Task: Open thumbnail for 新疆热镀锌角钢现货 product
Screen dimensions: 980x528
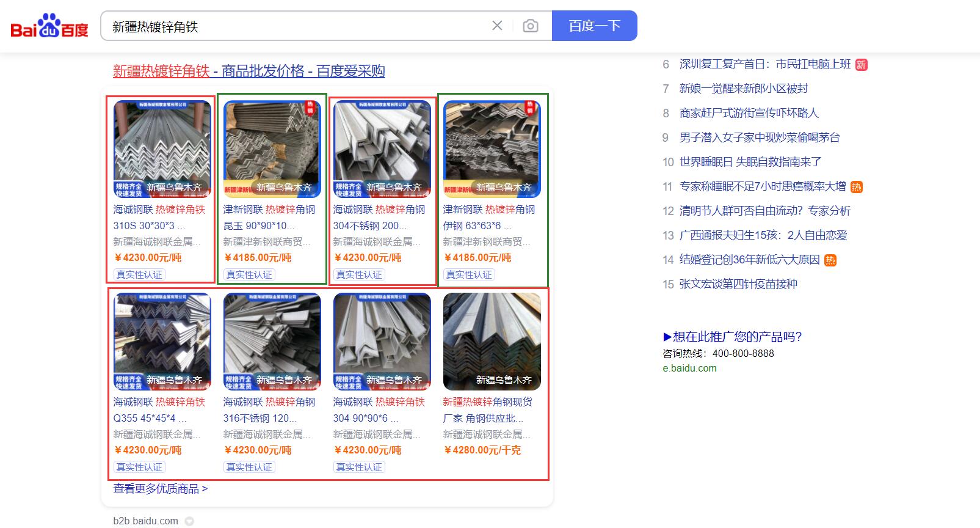Action: point(492,342)
